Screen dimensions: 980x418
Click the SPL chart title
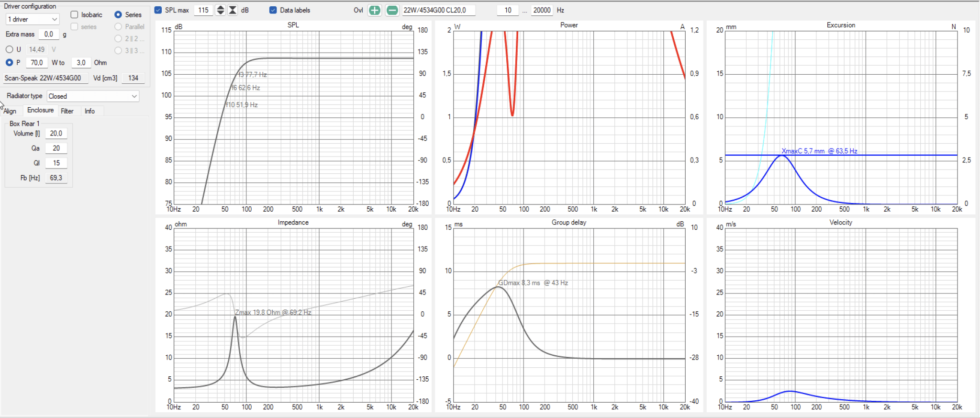[293, 25]
